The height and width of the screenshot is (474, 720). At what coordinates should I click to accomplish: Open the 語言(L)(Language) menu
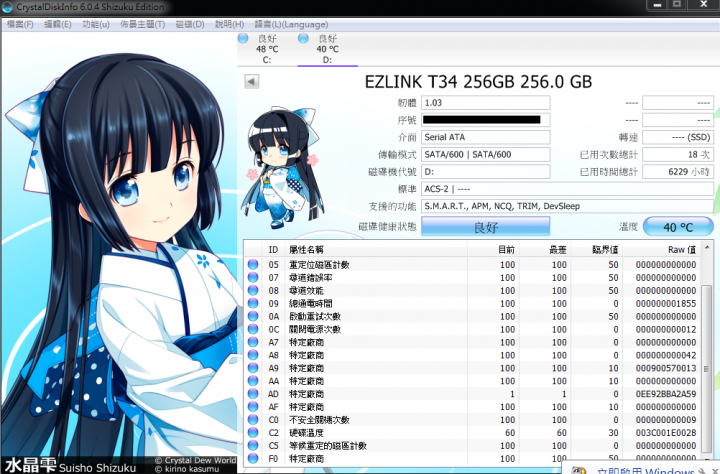291,24
